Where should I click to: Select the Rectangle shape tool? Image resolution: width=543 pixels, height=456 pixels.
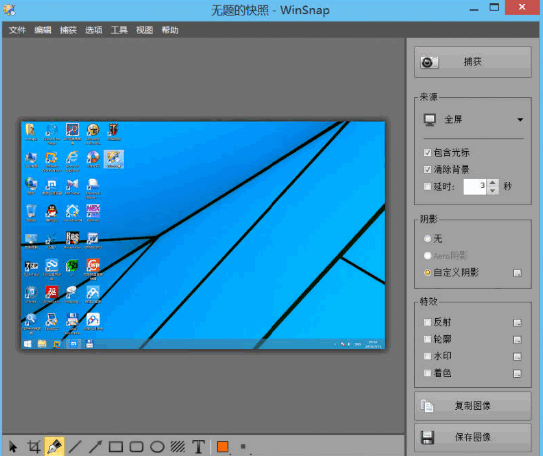click(x=116, y=447)
